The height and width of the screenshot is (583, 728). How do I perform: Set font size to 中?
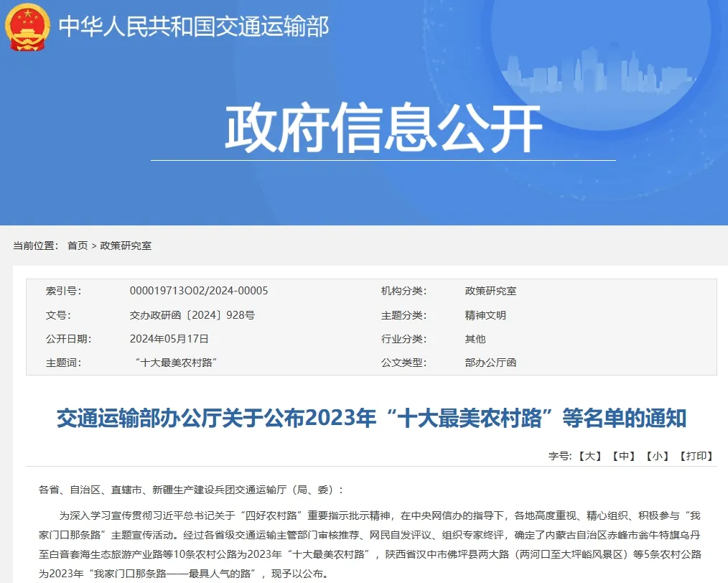(623, 456)
